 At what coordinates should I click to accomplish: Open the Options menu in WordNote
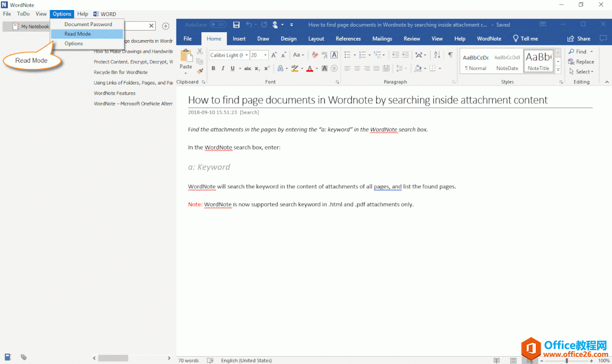[x=62, y=14]
